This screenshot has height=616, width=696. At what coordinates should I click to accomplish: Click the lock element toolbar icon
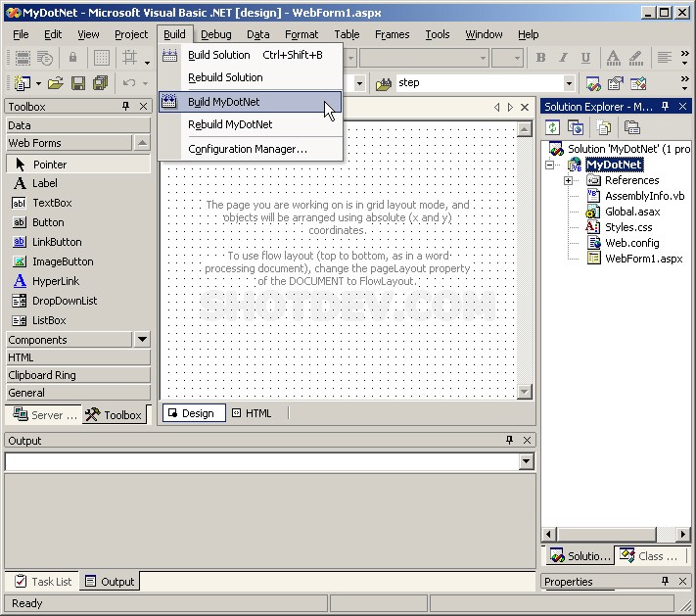pos(72,58)
